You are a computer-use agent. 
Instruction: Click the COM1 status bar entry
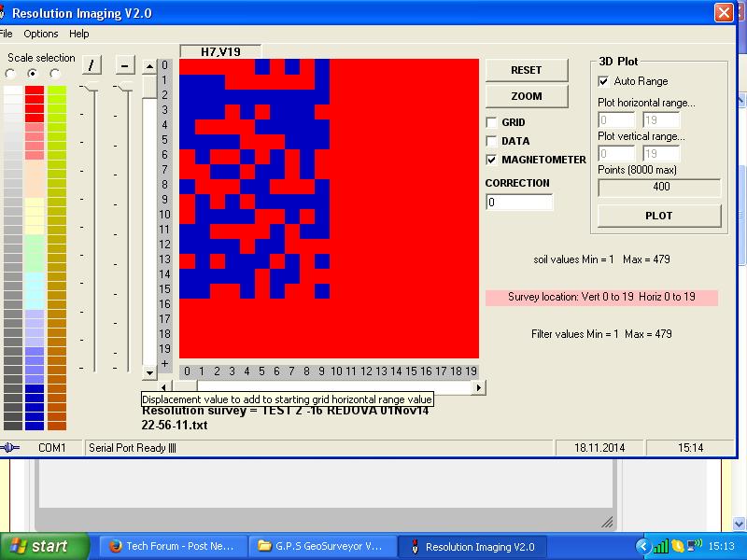[x=52, y=448]
